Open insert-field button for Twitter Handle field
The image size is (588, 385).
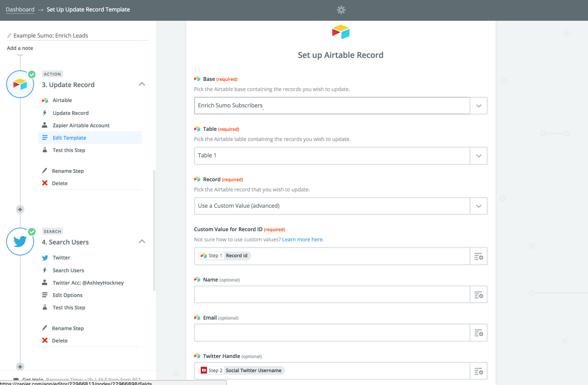point(479,371)
